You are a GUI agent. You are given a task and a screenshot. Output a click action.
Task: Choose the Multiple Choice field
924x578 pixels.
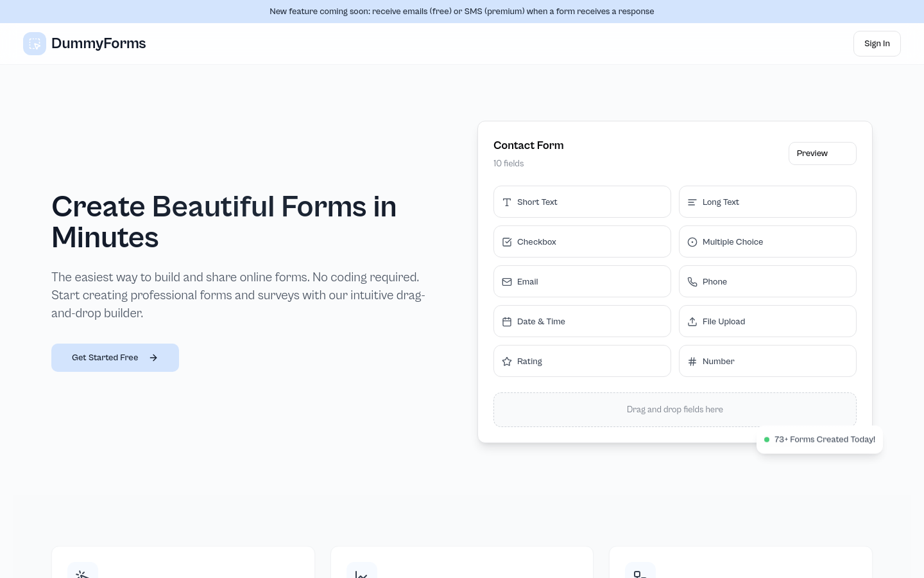tap(767, 241)
